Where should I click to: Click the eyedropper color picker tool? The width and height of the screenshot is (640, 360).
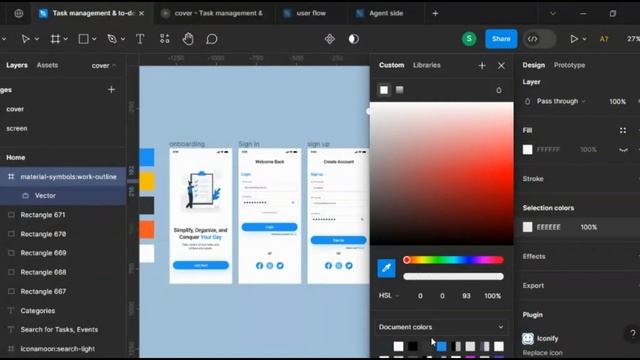386,268
